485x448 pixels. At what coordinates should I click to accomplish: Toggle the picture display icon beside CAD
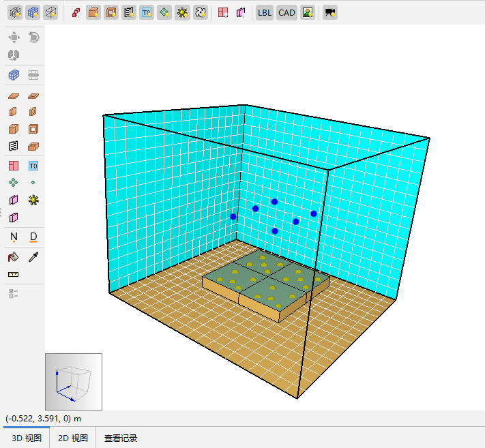tap(308, 12)
